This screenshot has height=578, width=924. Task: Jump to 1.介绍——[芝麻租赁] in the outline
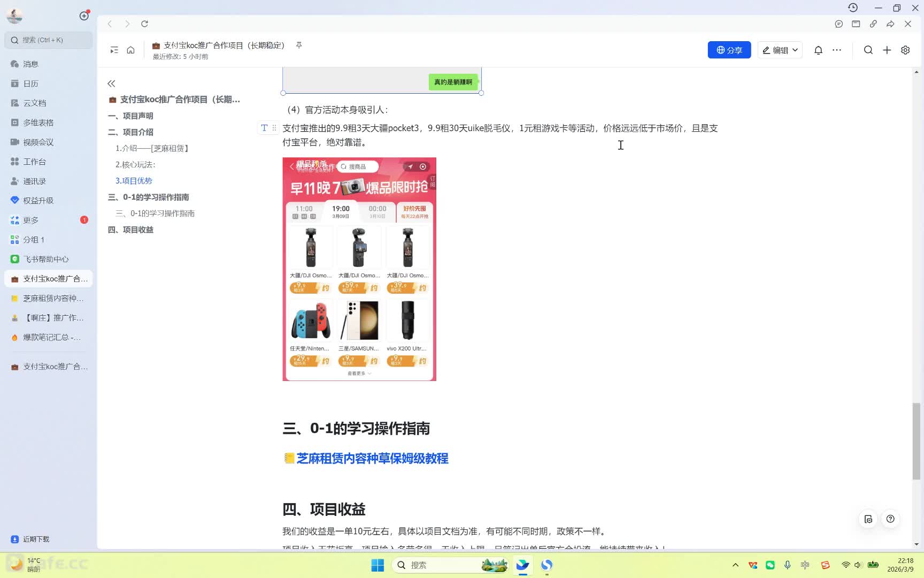tap(152, 148)
